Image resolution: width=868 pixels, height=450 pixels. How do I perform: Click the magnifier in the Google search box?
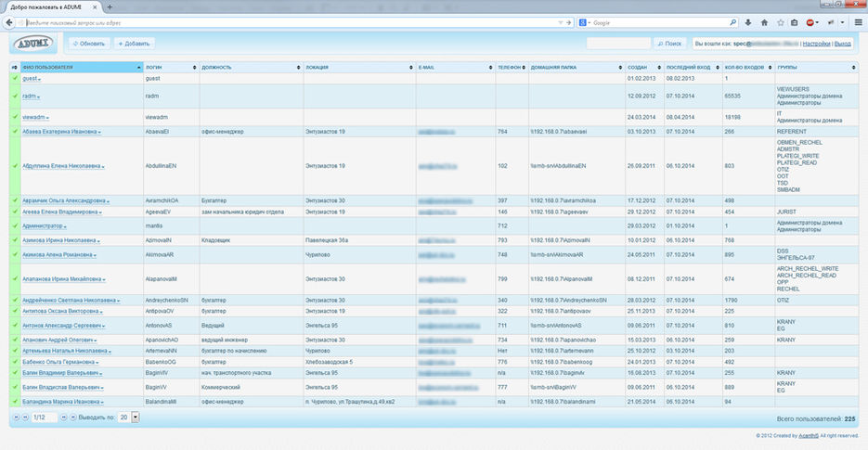click(733, 22)
